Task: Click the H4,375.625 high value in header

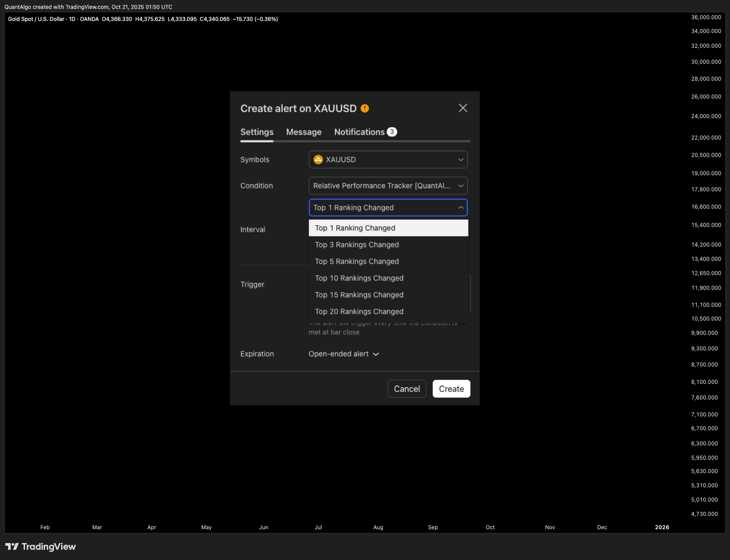Action: 150,19
